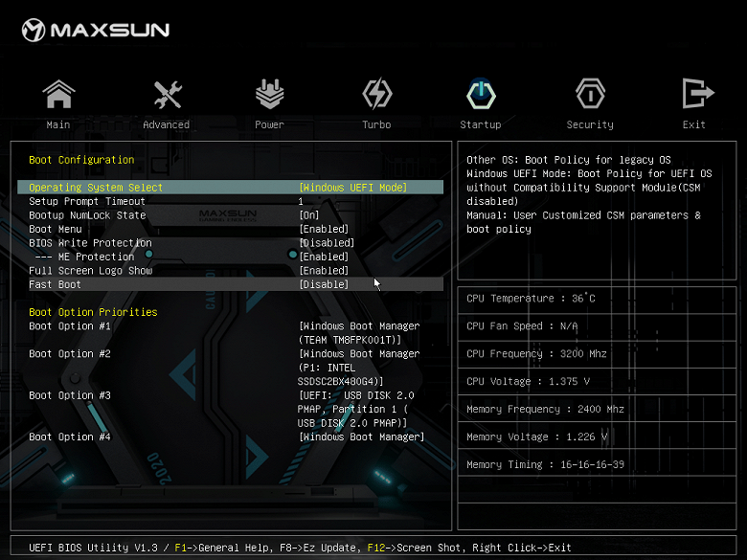
Task: Select the Boot Menu label
Action: [56, 229]
